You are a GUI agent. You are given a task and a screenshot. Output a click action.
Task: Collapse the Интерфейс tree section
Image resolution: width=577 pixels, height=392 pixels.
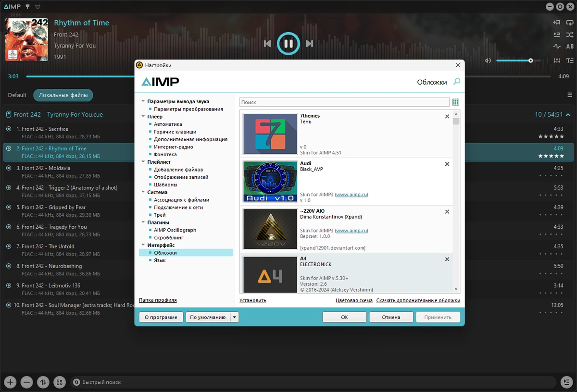tap(143, 245)
